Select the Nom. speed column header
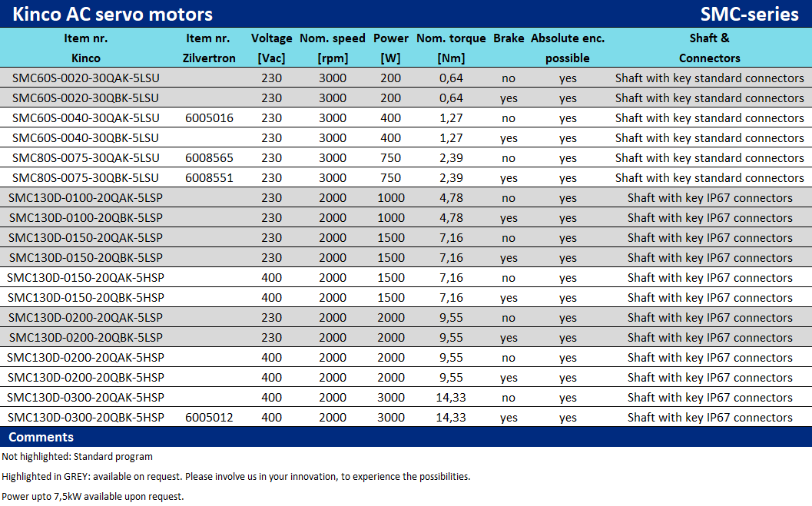Viewport: 812px width, 506px height. tap(333, 48)
